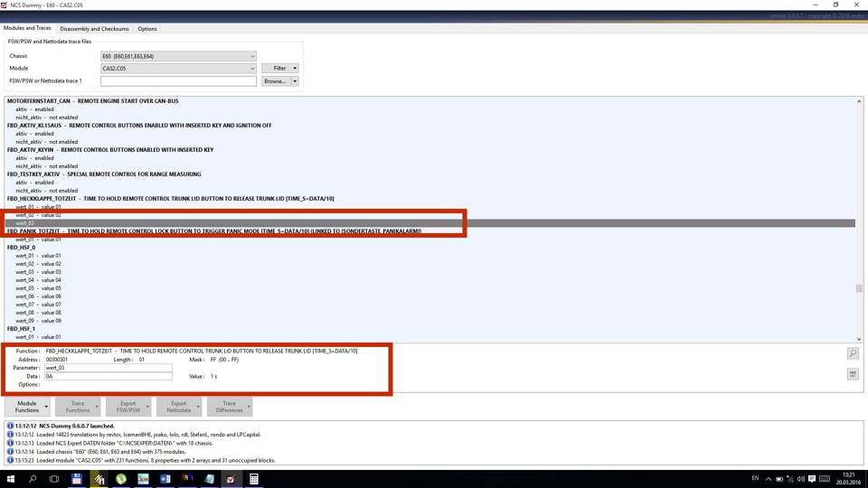The height and width of the screenshot is (488, 868).
Task: Click the battery icon in system tray
Action: point(779,479)
